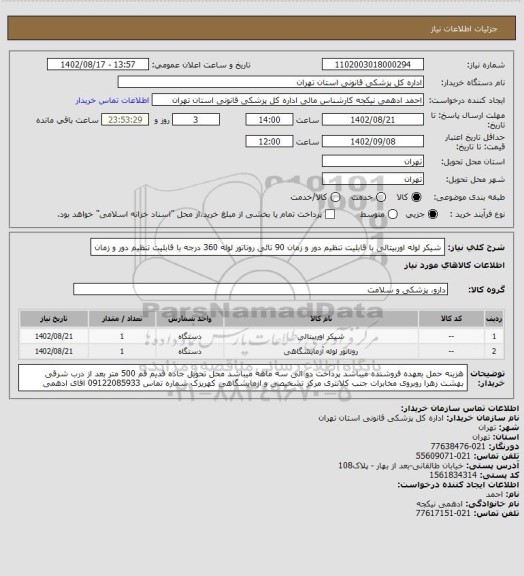Click the کد کالا column header
524x576 pixels.
pos(451,319)
